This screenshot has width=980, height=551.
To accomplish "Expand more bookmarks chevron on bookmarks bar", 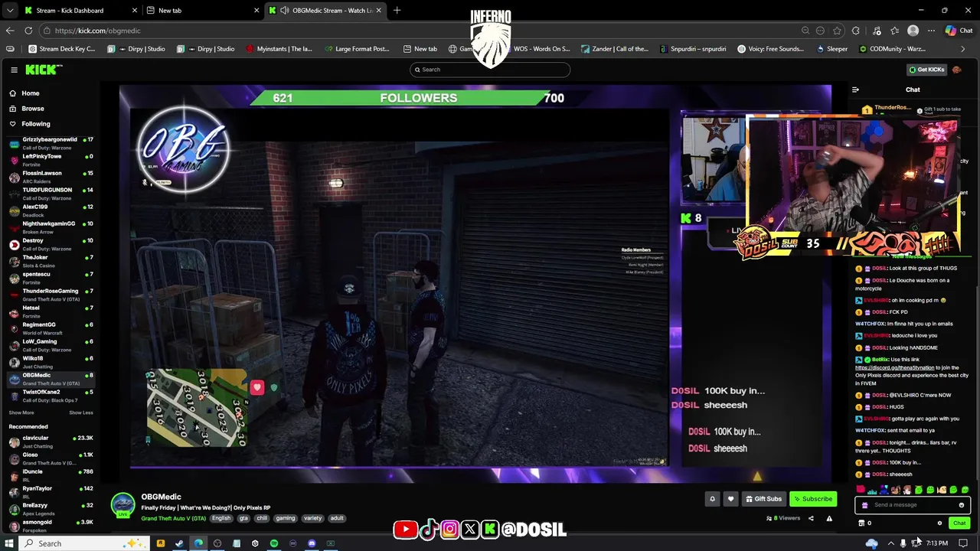I will click(x=962, y=49).
